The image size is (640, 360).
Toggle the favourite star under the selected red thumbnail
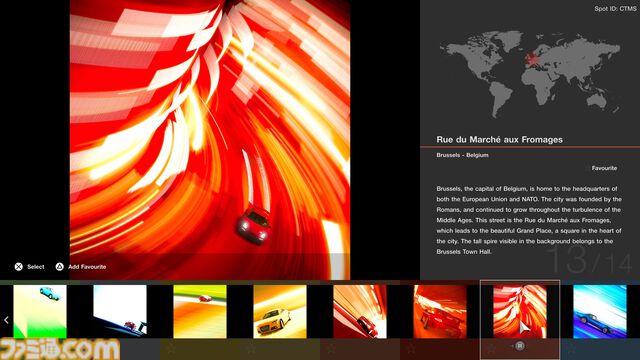coord(491,349)
